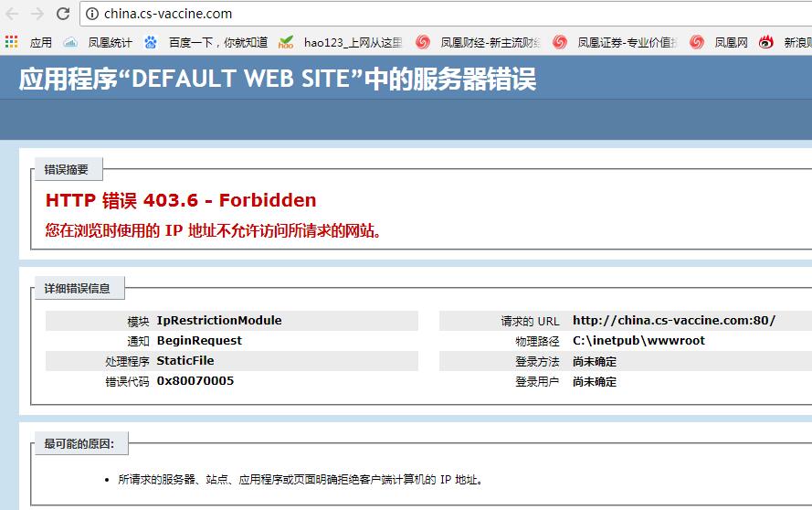812x510 pixels.
Task: Click the icon beside 凤凰证券 bookmark
Action: click(560, 42)
